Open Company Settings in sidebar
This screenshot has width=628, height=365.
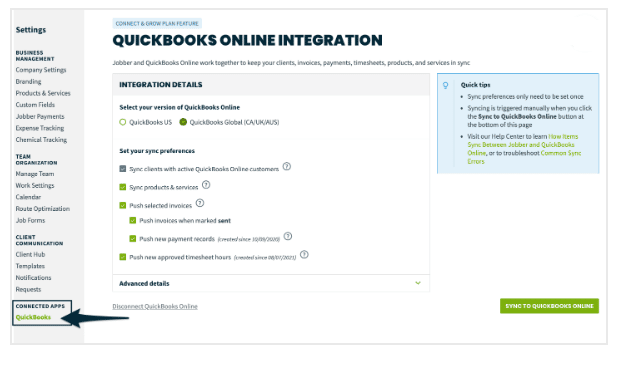pyautogui.click(x=41, y=70)
